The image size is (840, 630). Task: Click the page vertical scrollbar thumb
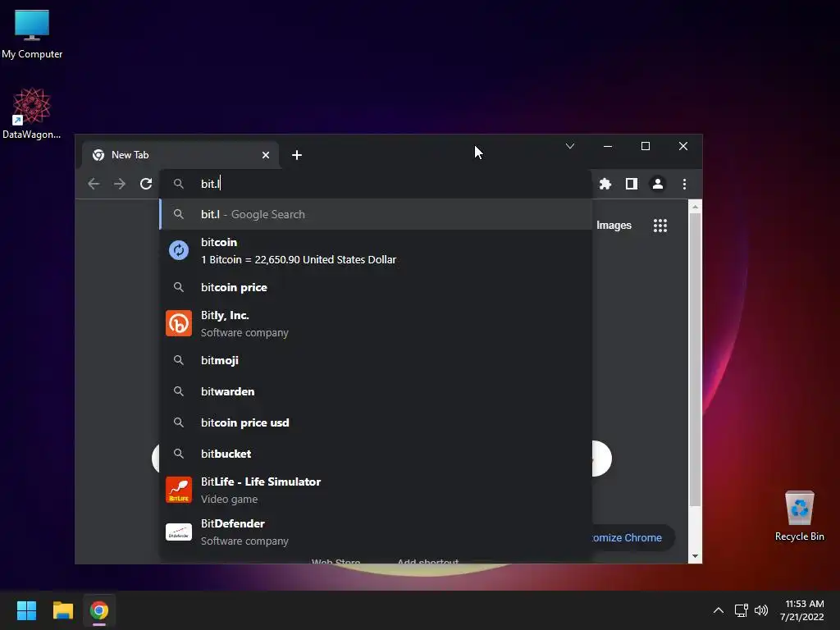click(x=695, y=359)
